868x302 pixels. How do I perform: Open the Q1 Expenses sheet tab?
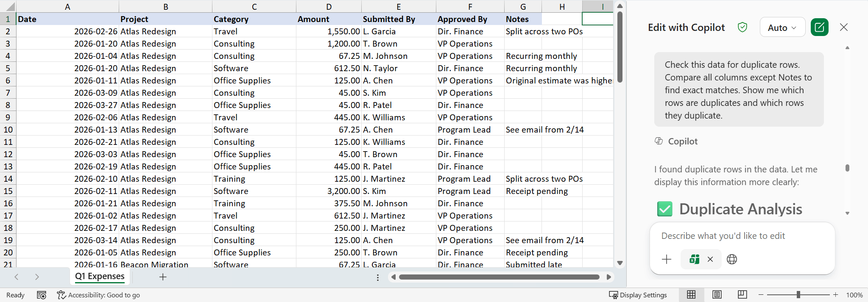click(100, 277)
